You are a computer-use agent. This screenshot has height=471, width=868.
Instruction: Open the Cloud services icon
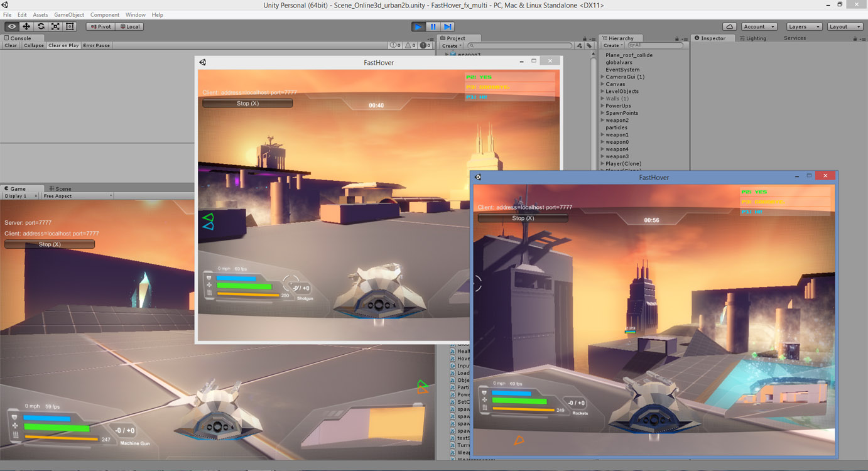click(729, 26)
